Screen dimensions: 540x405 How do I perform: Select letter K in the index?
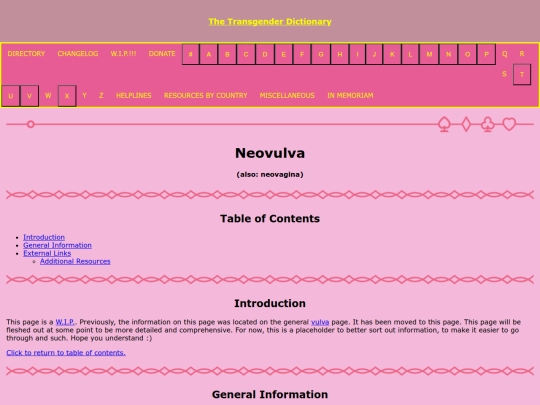[392, 54]
